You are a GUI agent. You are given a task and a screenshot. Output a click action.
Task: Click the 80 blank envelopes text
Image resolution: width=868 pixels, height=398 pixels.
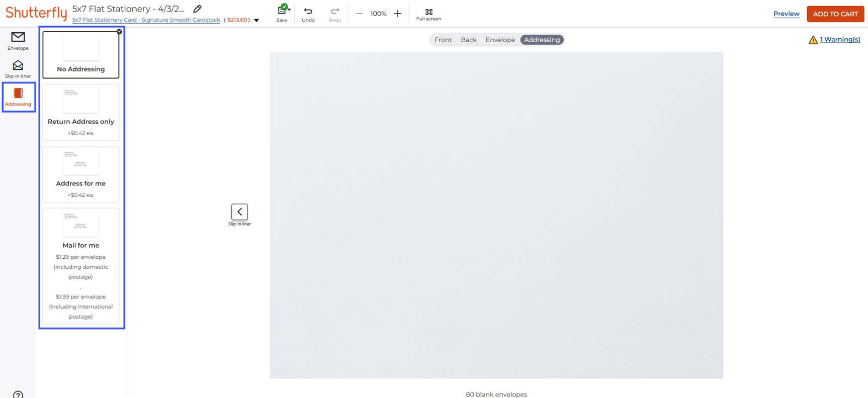496,394
